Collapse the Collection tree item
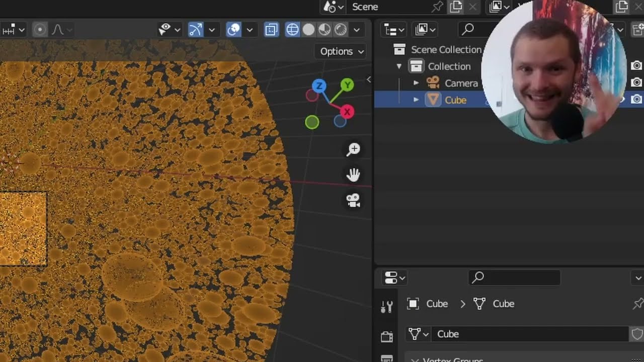The width and height of the screenshot is (644, 362). coord(399,66)
